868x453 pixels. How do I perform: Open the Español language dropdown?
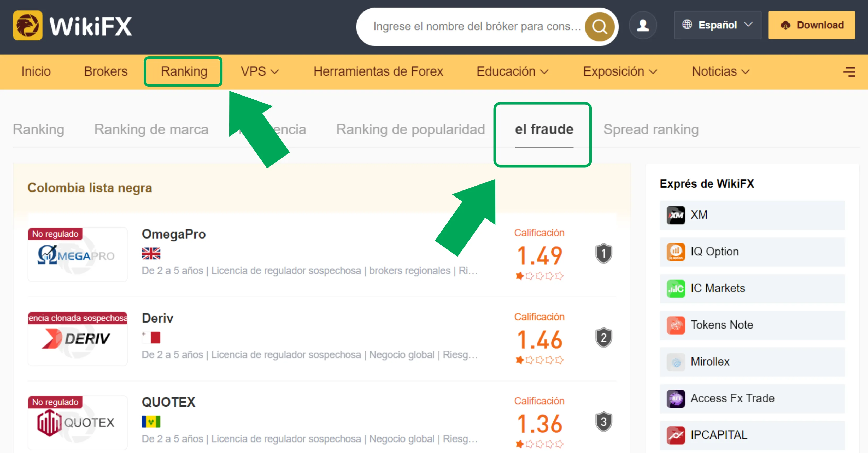[717, 25]
